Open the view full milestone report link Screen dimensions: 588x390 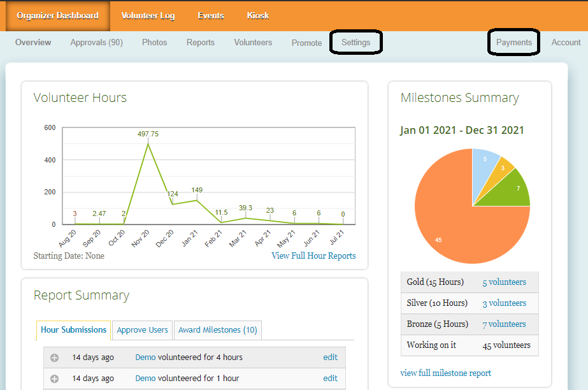[445, 373]
